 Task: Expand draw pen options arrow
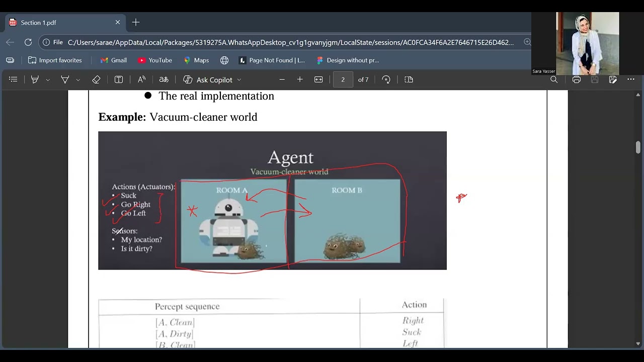click(x=78, y=80)
